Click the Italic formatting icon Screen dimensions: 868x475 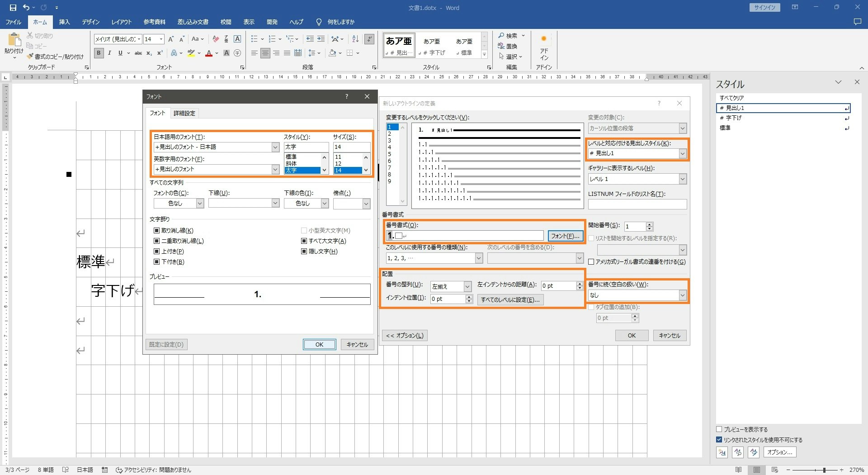coord(109,53)
